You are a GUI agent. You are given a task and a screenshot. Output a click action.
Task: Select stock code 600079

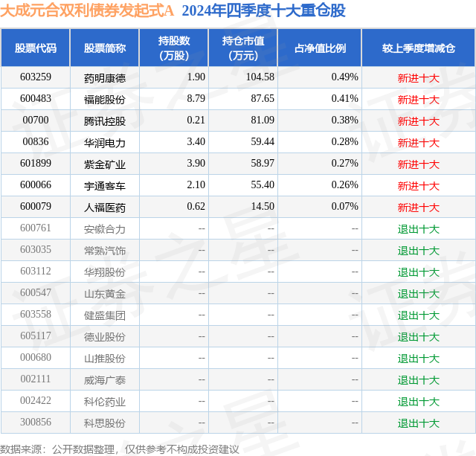pos(36,207)
